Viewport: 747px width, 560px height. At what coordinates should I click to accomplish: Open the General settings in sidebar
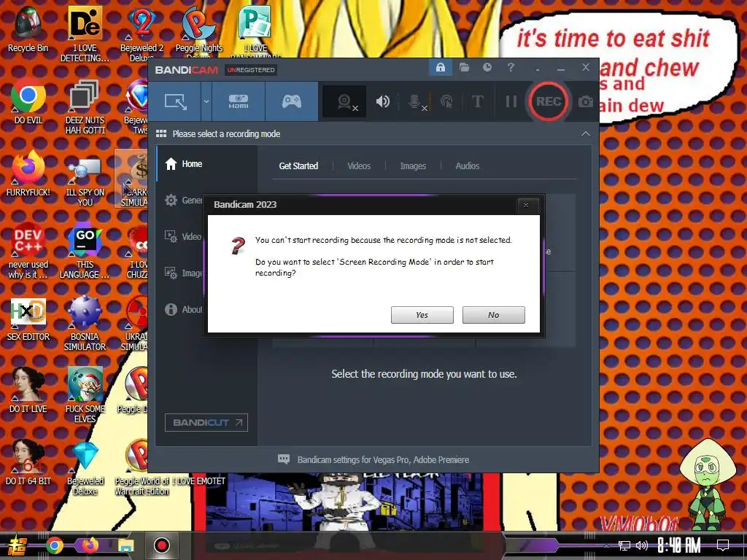pyautogui.click(x=183, y=201)
